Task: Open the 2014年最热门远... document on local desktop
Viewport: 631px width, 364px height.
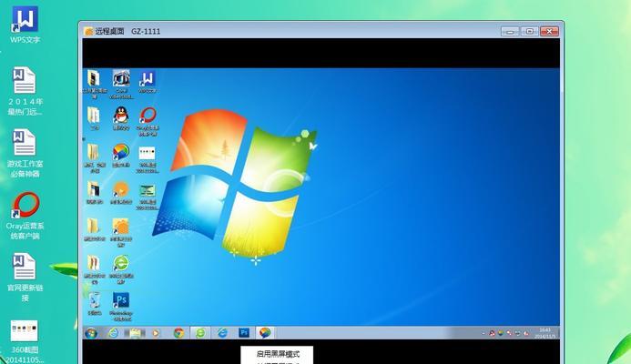Action: click(25, 91)
